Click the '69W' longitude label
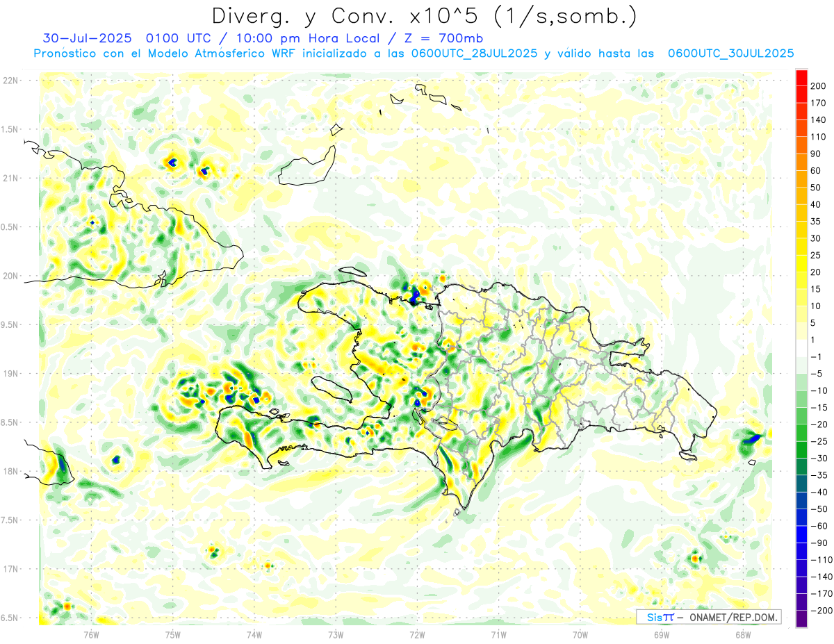 661,634
